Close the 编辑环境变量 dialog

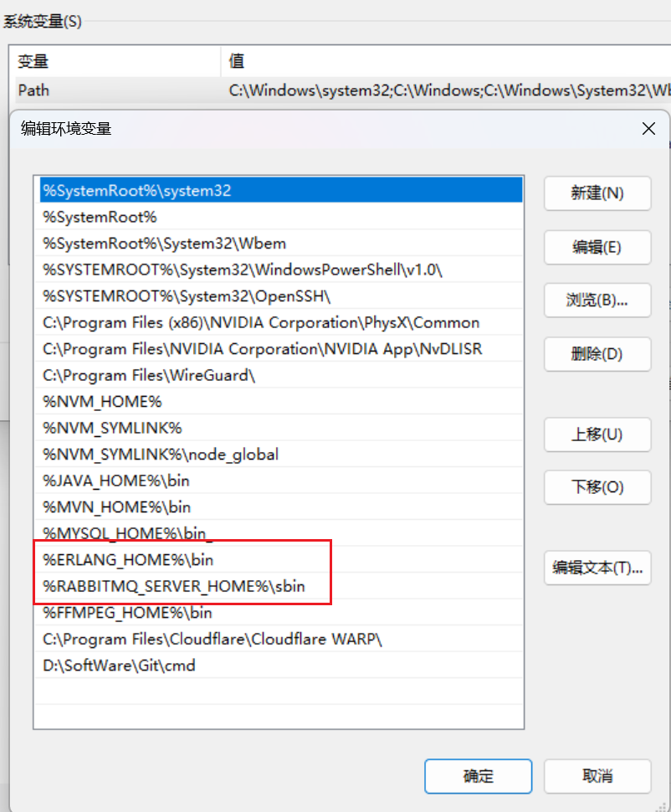click(648, 128)
